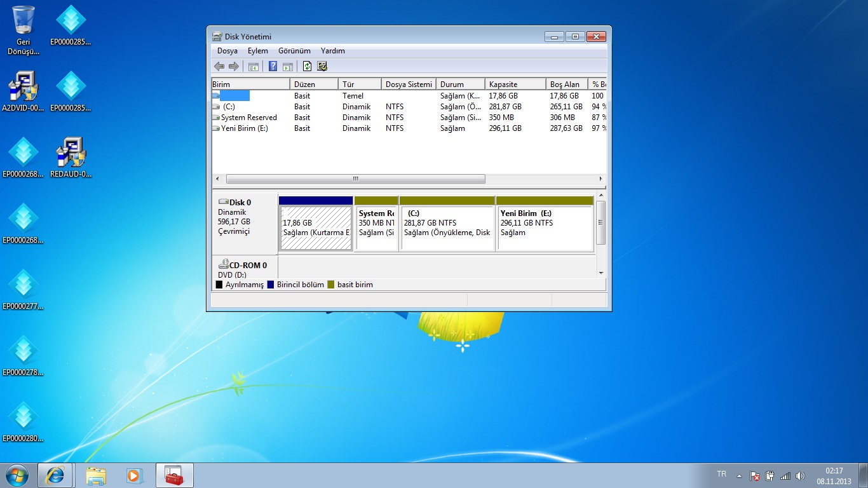Click the Forward arrow in the toolbar
The width and height of the screenshot is (868, 488).
pos(233,66)
